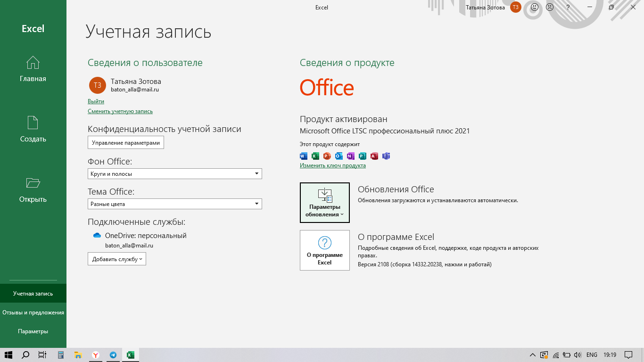Open the Wi-Fi network tray icon
Screen dimensions: 644x362
coord(556,355)
